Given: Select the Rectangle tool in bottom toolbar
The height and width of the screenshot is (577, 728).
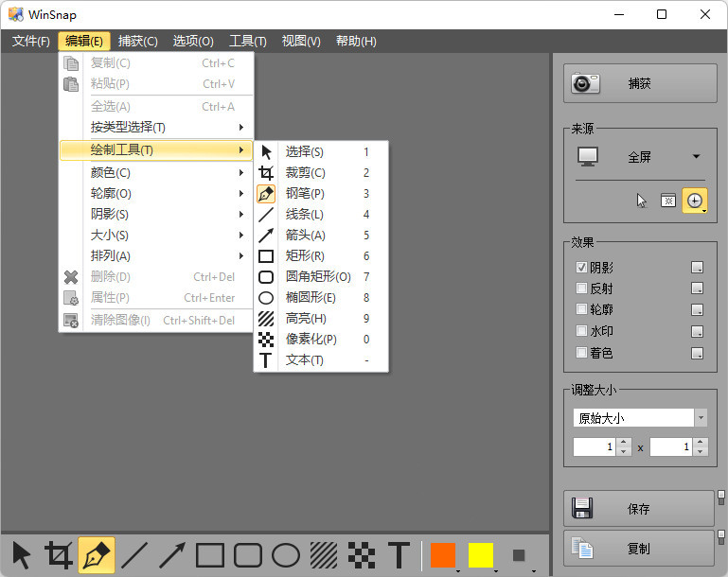Looking at the screenshot, I should coord(210,555).
